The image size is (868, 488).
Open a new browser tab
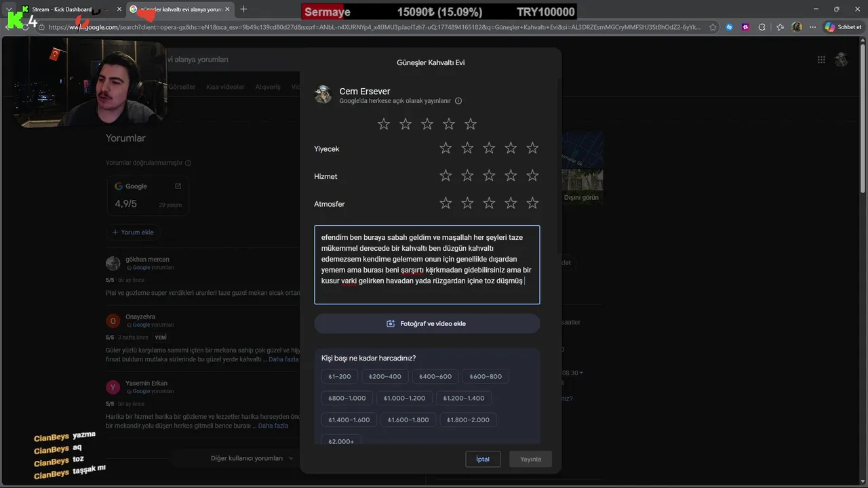(x=243, y=9)
